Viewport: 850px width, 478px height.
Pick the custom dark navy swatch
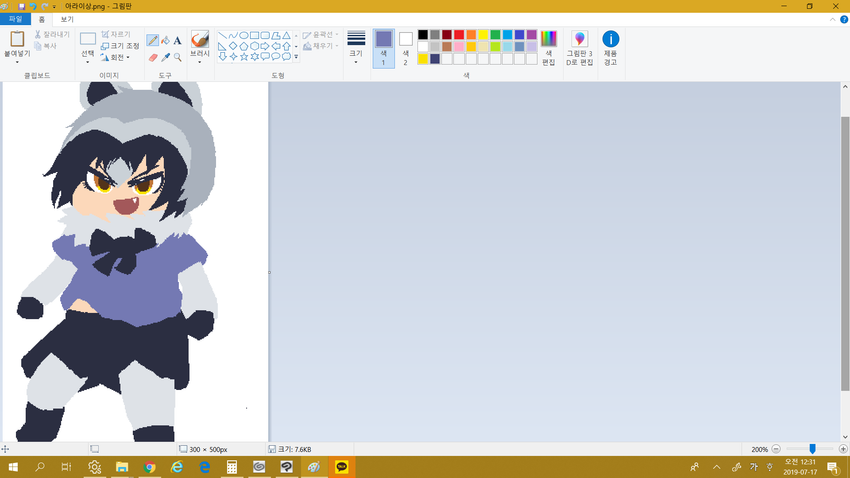[x=435, y=59]
